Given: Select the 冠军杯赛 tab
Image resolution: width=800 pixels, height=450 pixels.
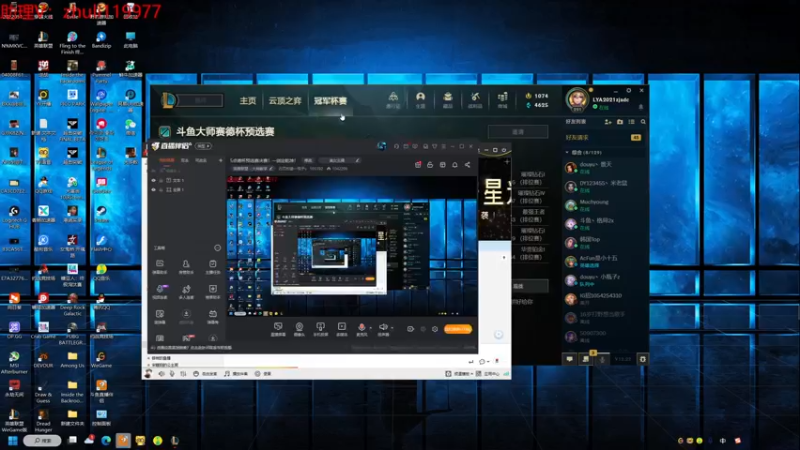Looking at the screenshot, I should [330, 101].
